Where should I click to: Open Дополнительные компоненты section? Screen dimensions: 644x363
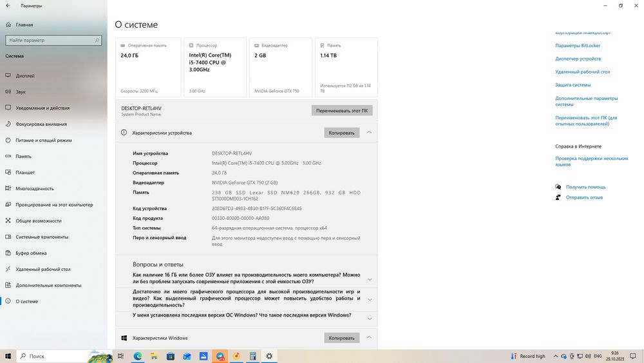click(53, 285)
